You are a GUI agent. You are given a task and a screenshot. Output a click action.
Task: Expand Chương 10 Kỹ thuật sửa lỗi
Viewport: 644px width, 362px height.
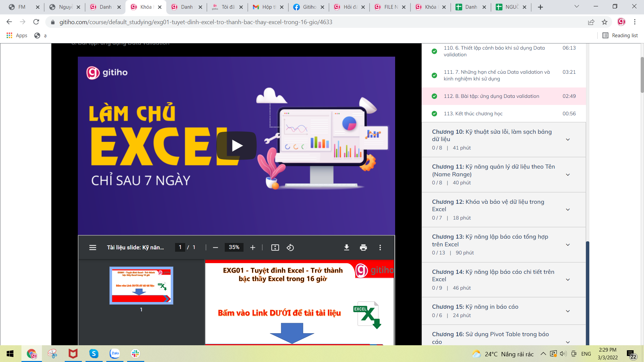tap(504, 140)
